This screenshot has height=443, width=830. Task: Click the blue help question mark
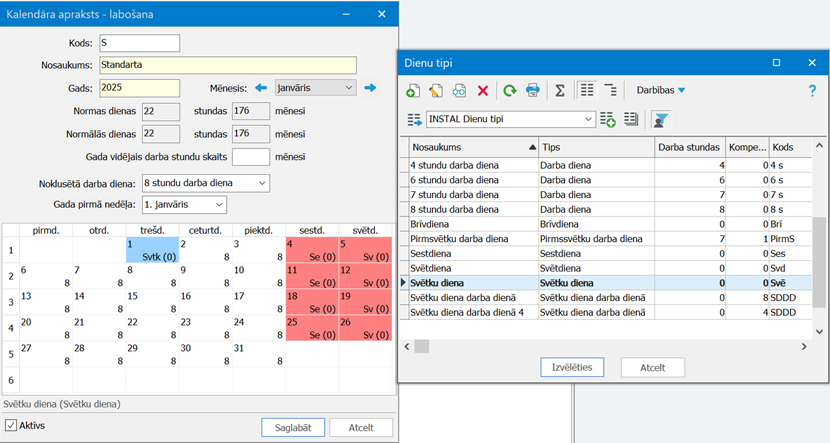(x=812, y=90)
